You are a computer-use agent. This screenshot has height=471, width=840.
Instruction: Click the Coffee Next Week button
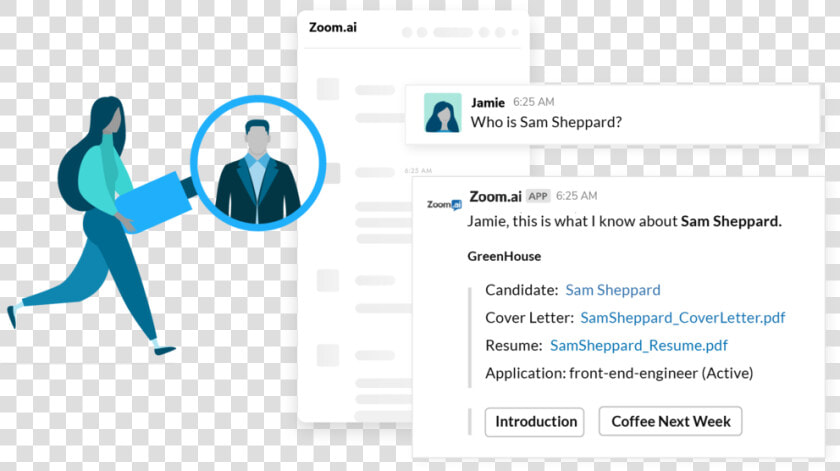click(670, 421)
